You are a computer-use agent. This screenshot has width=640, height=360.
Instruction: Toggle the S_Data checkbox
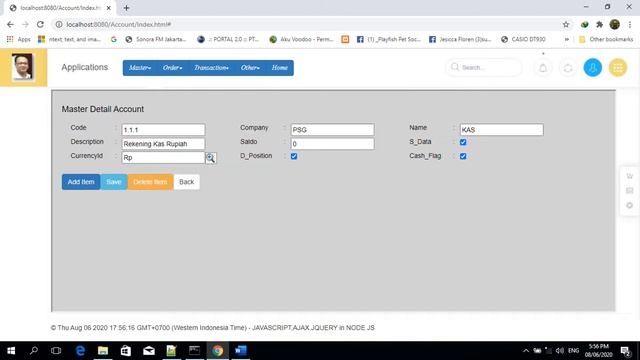(463, 142)
